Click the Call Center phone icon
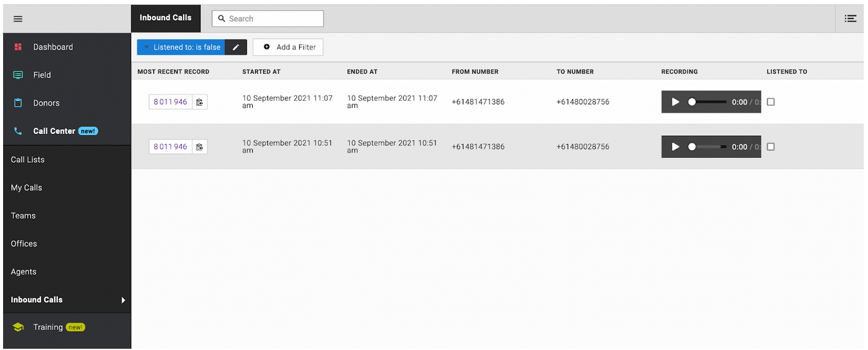This screenshot has height=350, width=868. click(x=18, y=131)
